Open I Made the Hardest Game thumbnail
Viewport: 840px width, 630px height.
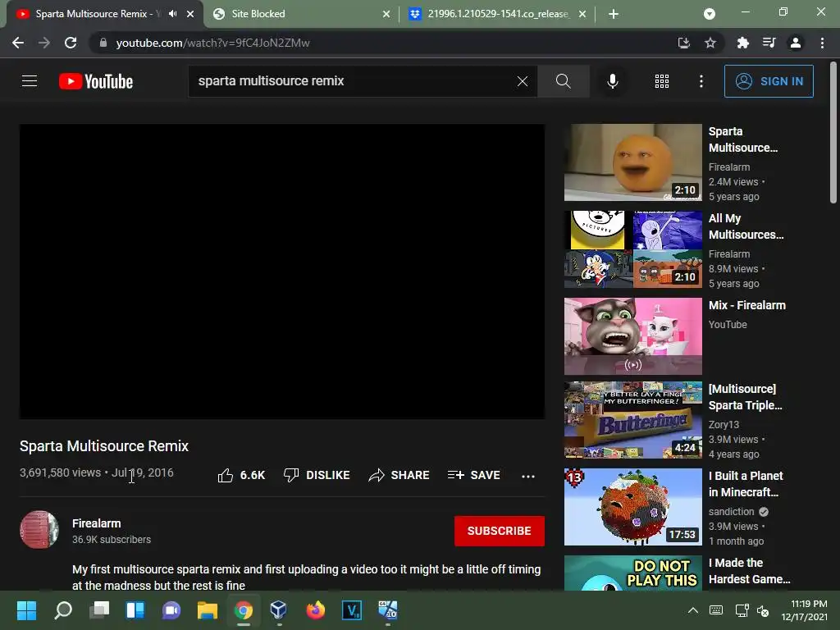click(632, 573)
